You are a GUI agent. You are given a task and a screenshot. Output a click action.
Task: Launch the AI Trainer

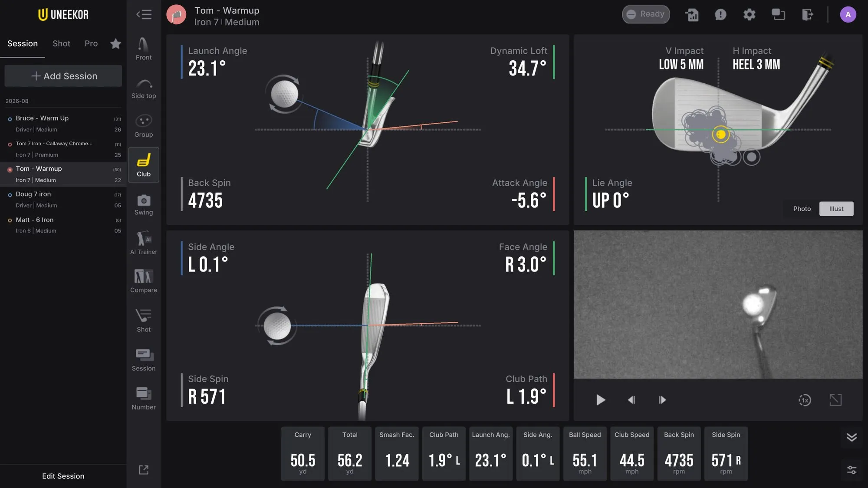click(144, 243)
